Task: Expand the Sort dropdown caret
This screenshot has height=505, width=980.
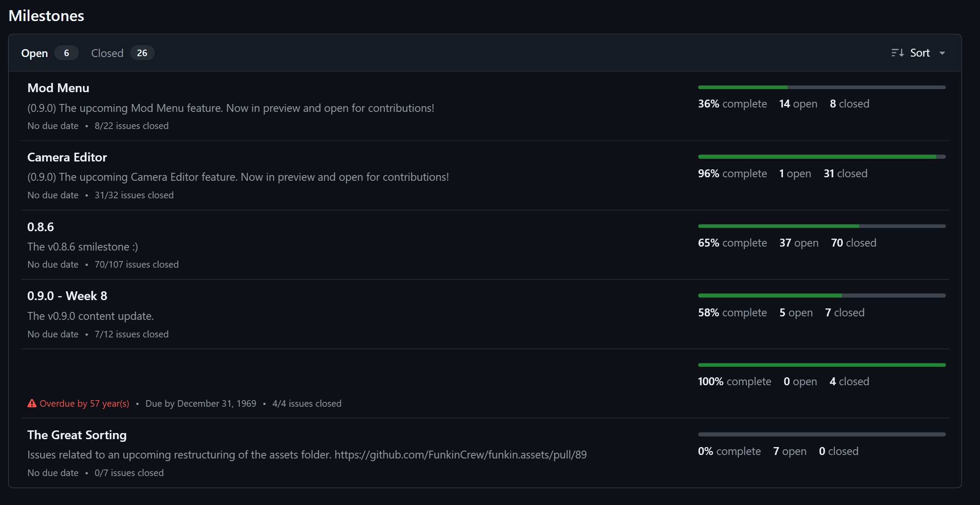Action: 942,53
